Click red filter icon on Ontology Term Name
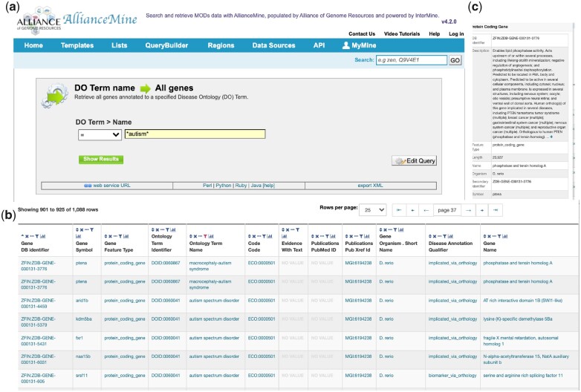Image resolution: width=581 pixels, height=392 pixels. (x=205, y=236)
